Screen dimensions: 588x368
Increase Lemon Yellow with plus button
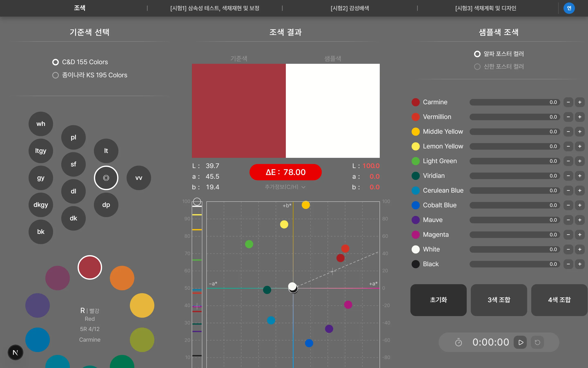580,146
